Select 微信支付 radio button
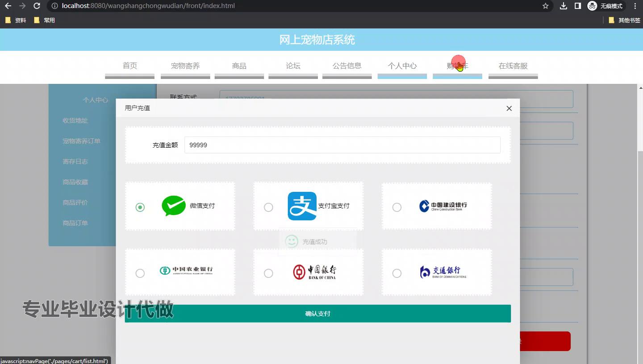 point(140,207)
